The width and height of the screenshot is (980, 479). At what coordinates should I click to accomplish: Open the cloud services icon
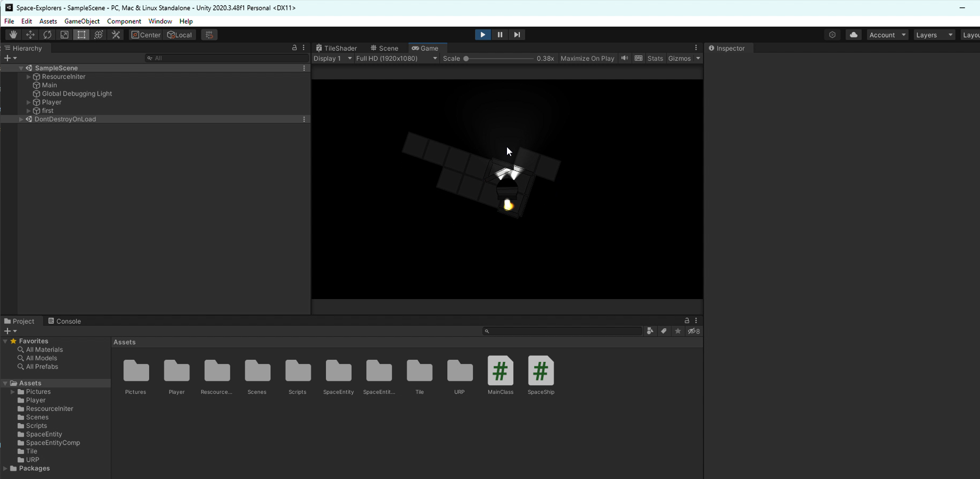tap(853, 35)
